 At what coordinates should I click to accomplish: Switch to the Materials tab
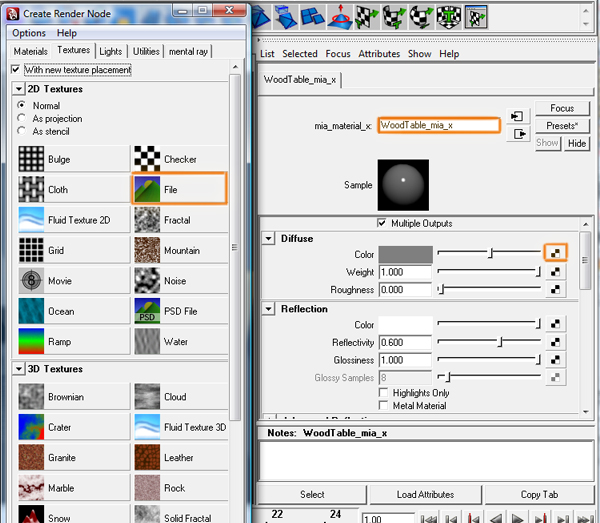(x=31, y=51)
